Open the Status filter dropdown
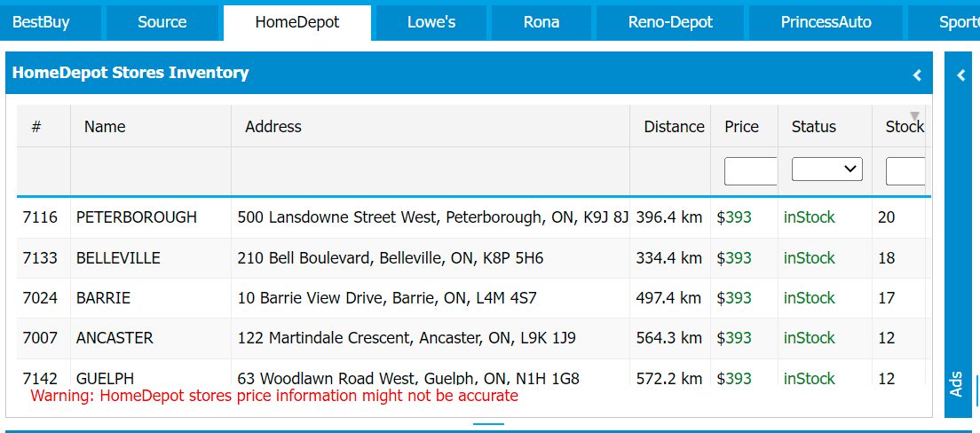The image size is (980, 433). pos(827,169)
